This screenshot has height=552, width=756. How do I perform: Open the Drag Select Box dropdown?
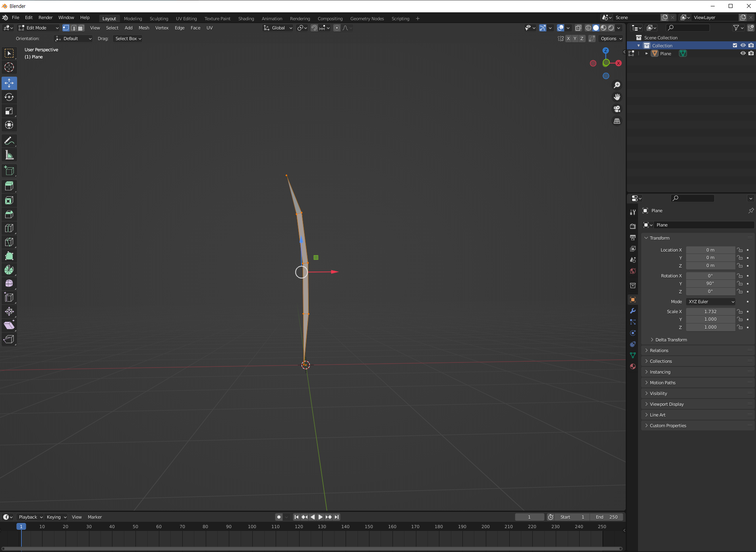pyautogui.click(x=128, y=39)
